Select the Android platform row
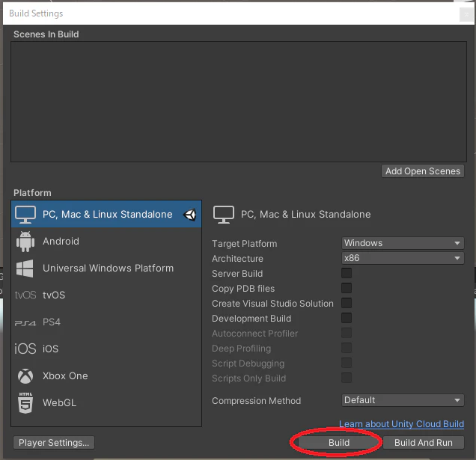 [106, 242]
